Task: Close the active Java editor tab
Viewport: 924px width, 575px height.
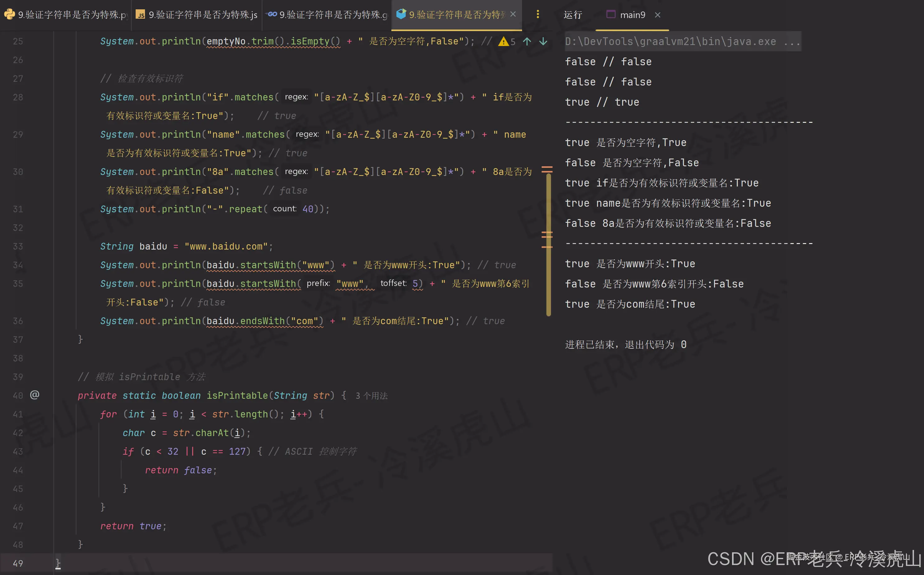Action: (513, 14)
